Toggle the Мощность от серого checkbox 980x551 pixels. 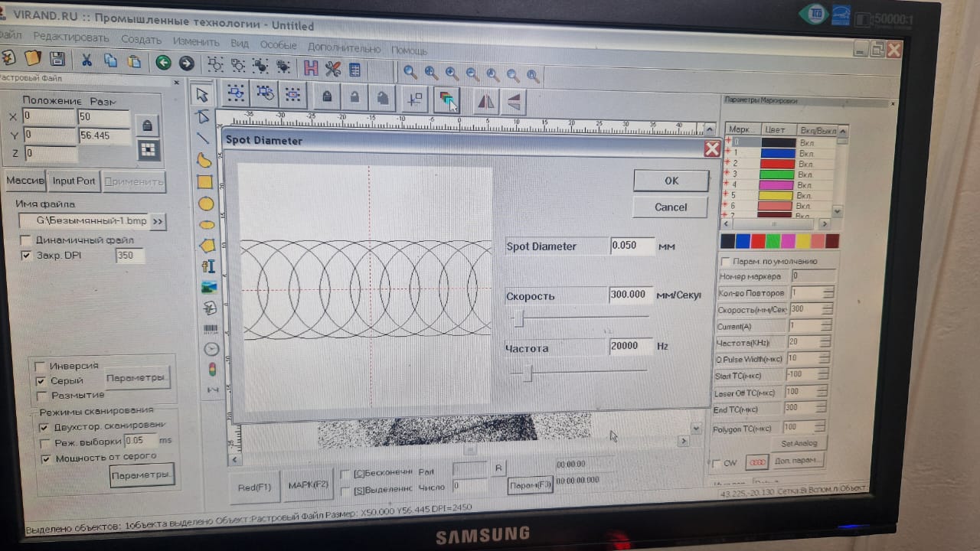pos(46,458)
